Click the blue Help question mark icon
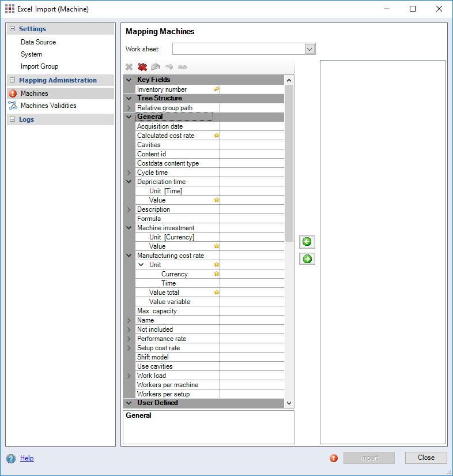The image size is (453, 476). coord(11,459)
